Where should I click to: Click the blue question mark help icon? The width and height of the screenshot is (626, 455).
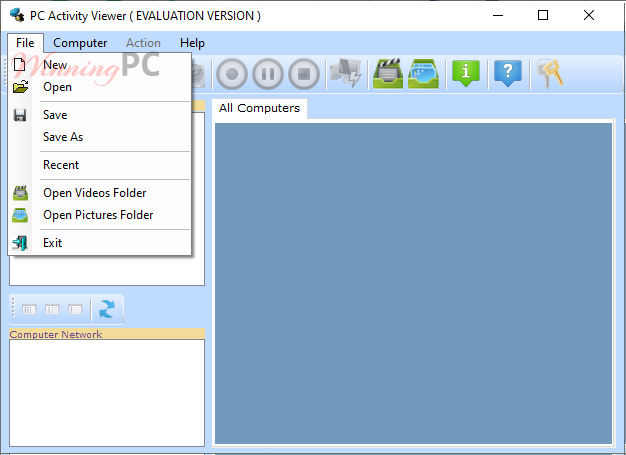(x=508, y=73)
